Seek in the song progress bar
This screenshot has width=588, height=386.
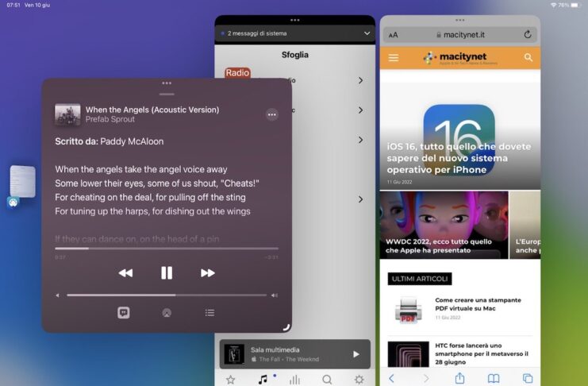[x=167, y=248]
